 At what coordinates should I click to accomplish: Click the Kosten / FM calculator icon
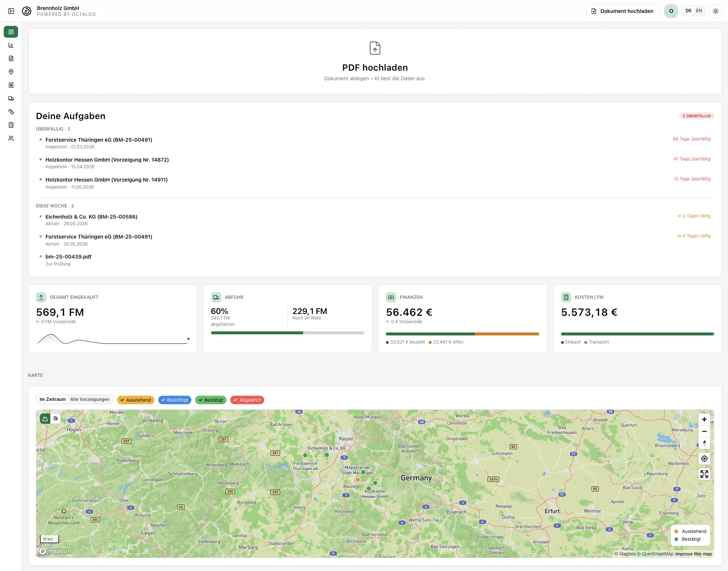point(566,297)
